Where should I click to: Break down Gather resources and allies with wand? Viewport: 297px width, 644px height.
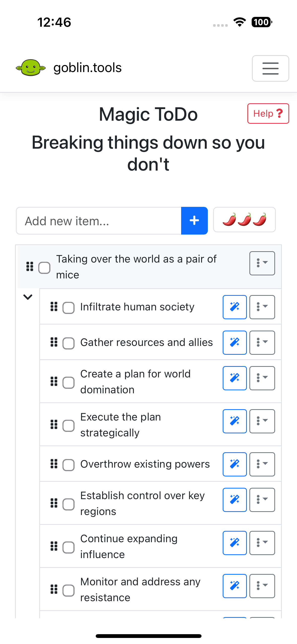235,342
